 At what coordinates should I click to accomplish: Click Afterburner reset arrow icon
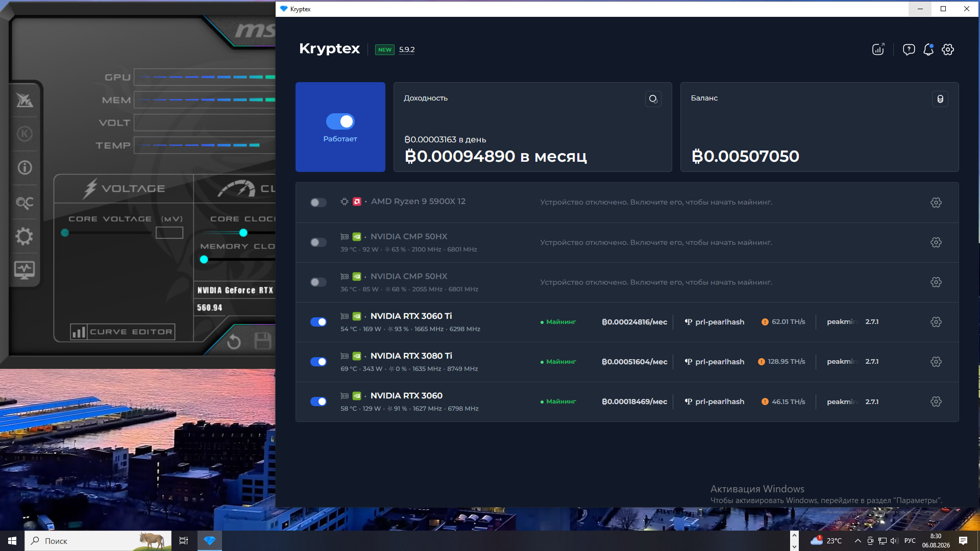pyautogui.click(x=234, y=341)
